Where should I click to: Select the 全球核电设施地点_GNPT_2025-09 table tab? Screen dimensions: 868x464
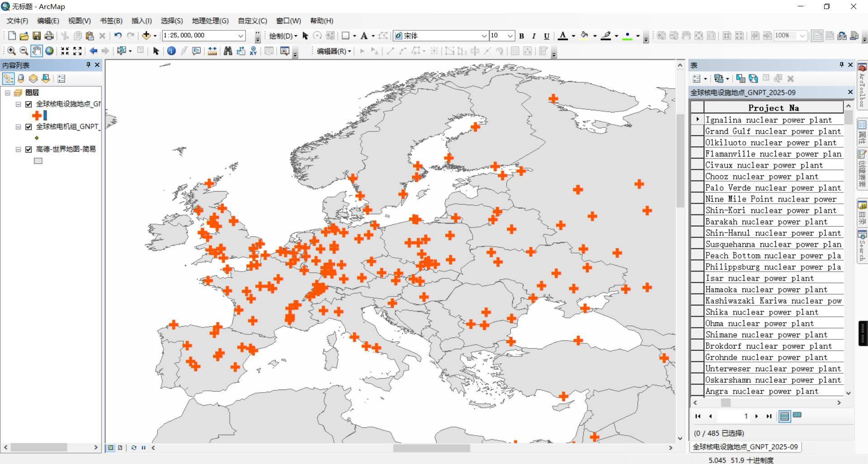[745, 447]
